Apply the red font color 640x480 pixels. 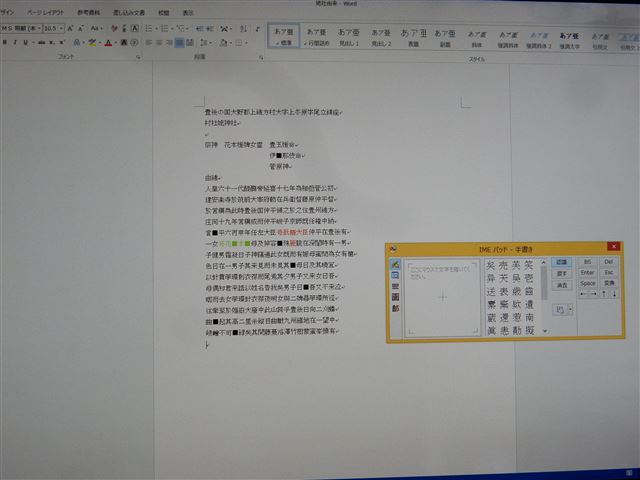click(x=108, y=42)
